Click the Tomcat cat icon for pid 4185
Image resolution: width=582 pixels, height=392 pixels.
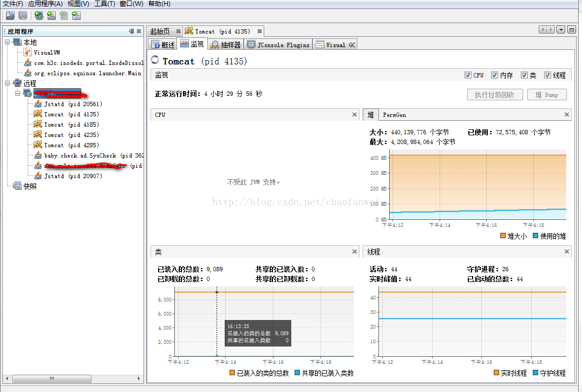coord(38,124)
